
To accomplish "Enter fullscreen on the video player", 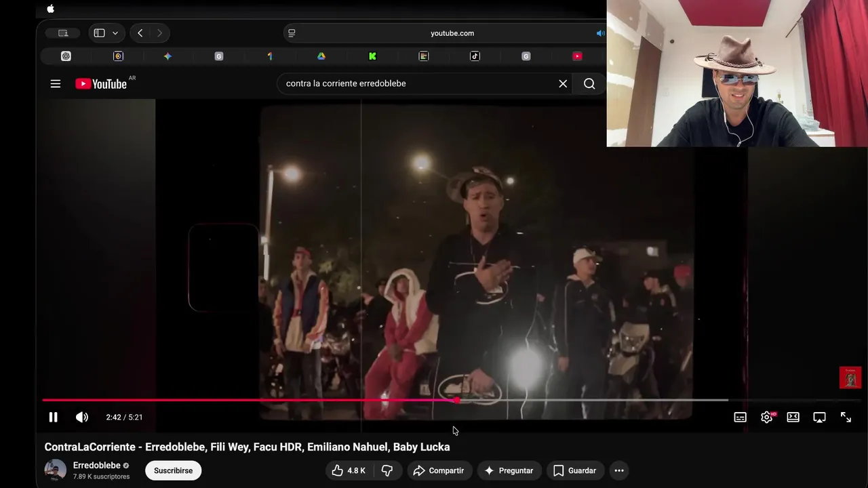I will click(846, 417).
